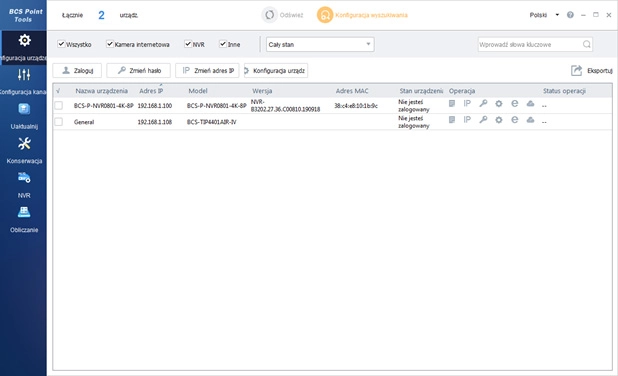The height and width of the screenshot is (376, 618).
Task: Click the Status operacji column header
Action: pyautogui.click(x=564, y=91)
